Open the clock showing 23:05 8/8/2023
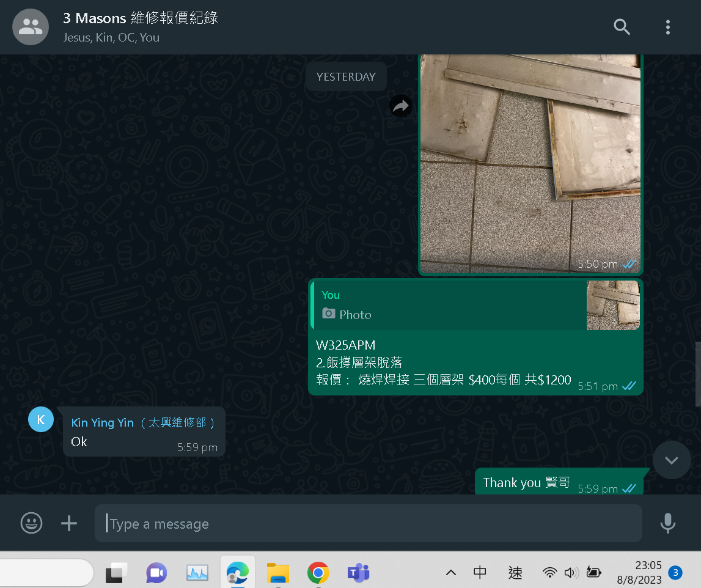701x588 pixels. [639, 572]
